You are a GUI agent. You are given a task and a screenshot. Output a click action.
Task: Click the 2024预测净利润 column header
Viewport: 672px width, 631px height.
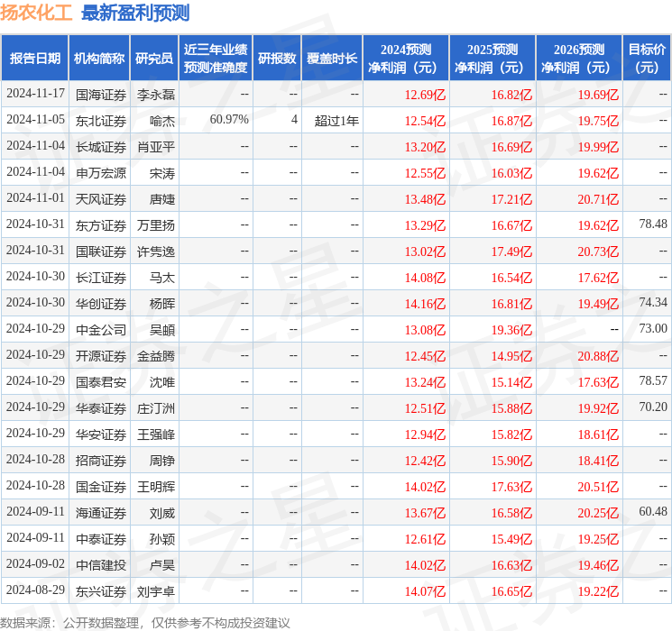(406, 59)
